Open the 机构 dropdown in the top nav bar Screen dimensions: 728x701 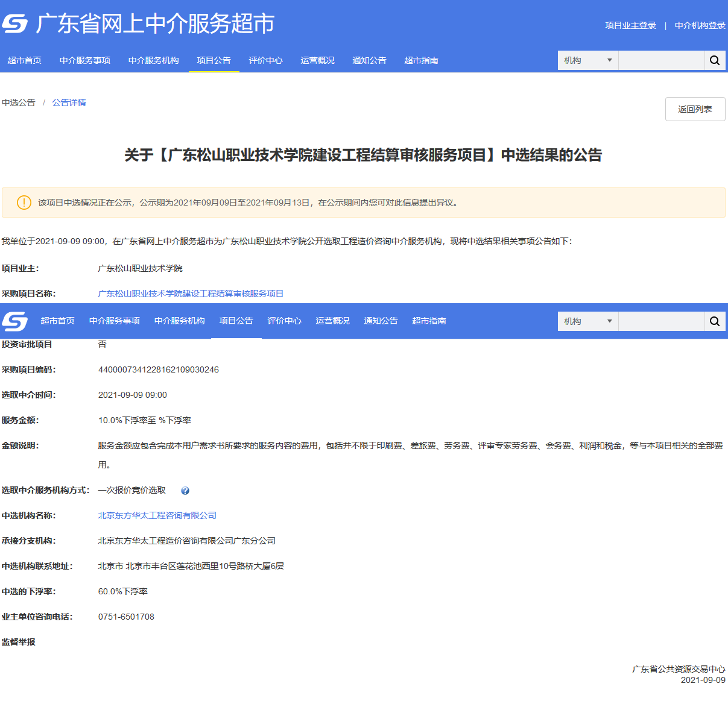tap(588, 60)
